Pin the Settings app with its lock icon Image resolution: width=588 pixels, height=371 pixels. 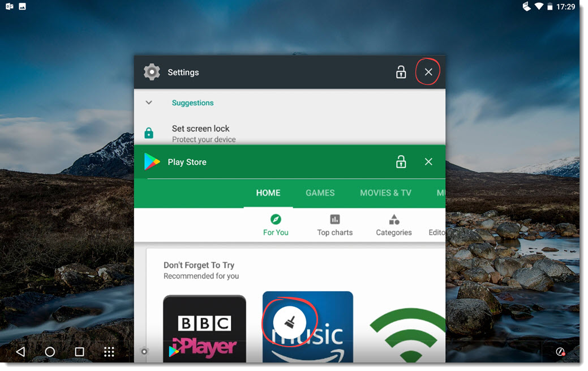point(401,72)
